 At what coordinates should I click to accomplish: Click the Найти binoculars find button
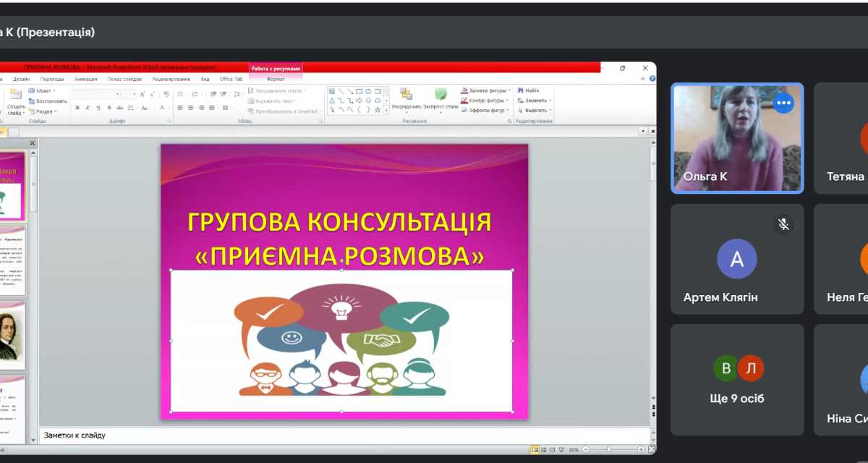(x=527, y=90)
